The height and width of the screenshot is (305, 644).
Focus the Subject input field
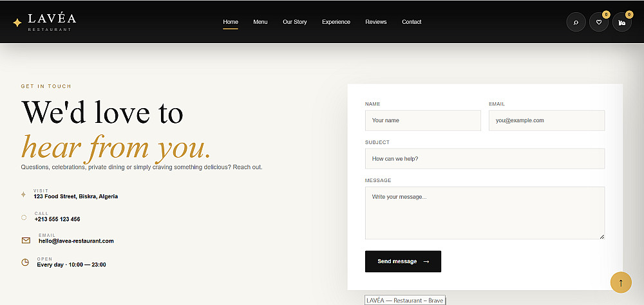(485, 158)
